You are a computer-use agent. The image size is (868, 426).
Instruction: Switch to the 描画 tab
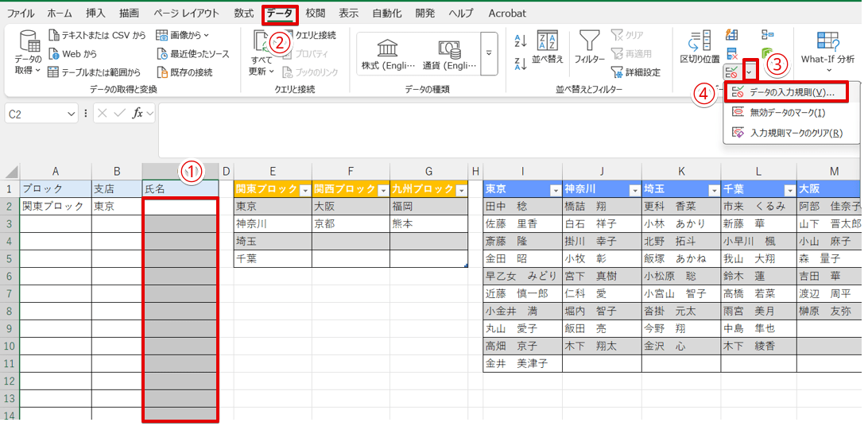[x=129, y=14]
